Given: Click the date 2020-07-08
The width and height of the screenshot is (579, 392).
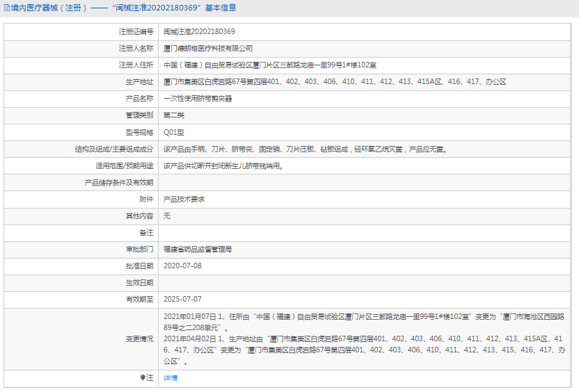Looking at the screenshot, I should coord(182,266).
